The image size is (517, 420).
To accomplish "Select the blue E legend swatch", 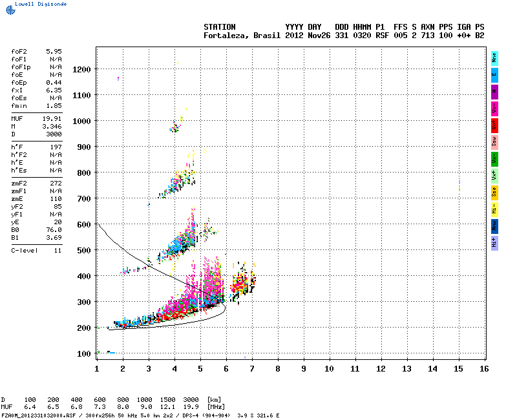I will tap(494, 75).
